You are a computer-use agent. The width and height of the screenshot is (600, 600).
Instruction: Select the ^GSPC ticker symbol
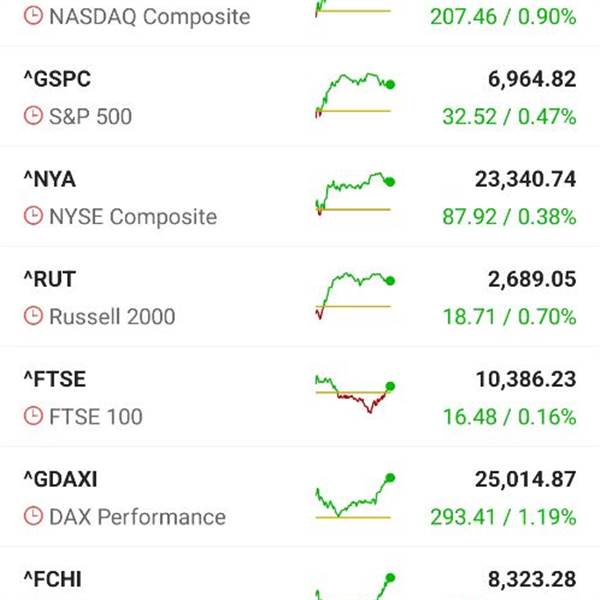tap(57, 79)
